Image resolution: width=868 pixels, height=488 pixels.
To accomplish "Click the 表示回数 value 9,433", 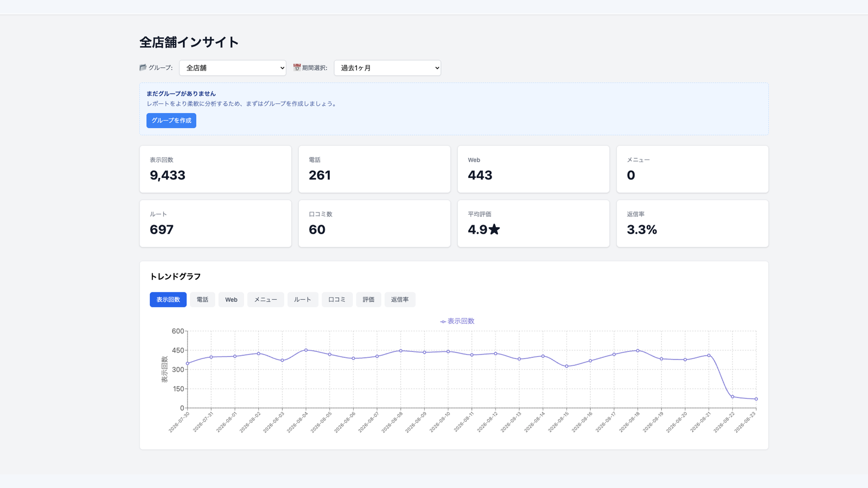I will [x=168, y=175].
